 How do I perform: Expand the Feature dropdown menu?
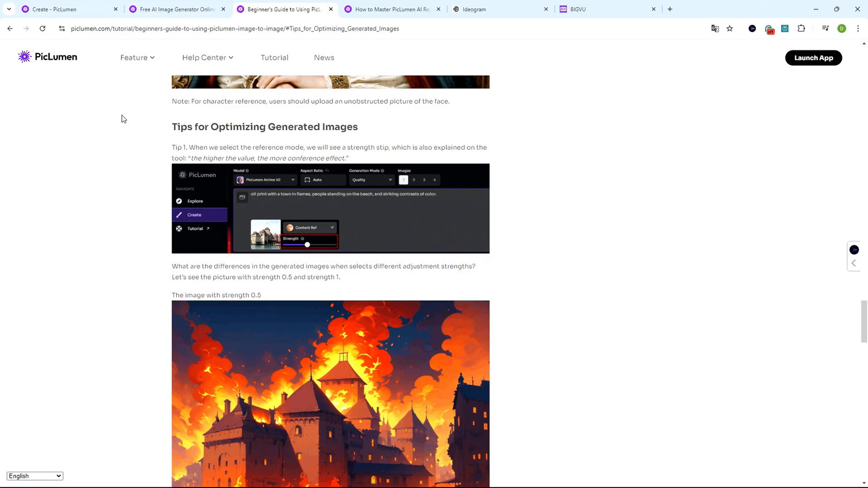tap(137, 57)
